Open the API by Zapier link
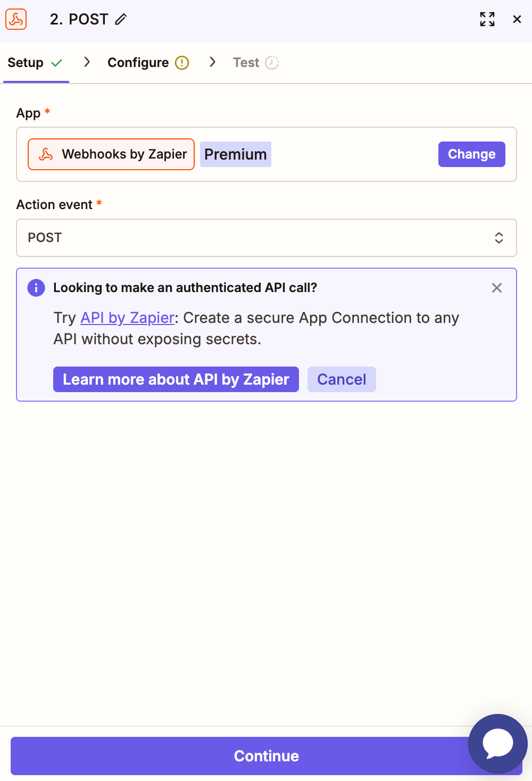532x781 pixels. click(127, 318)
